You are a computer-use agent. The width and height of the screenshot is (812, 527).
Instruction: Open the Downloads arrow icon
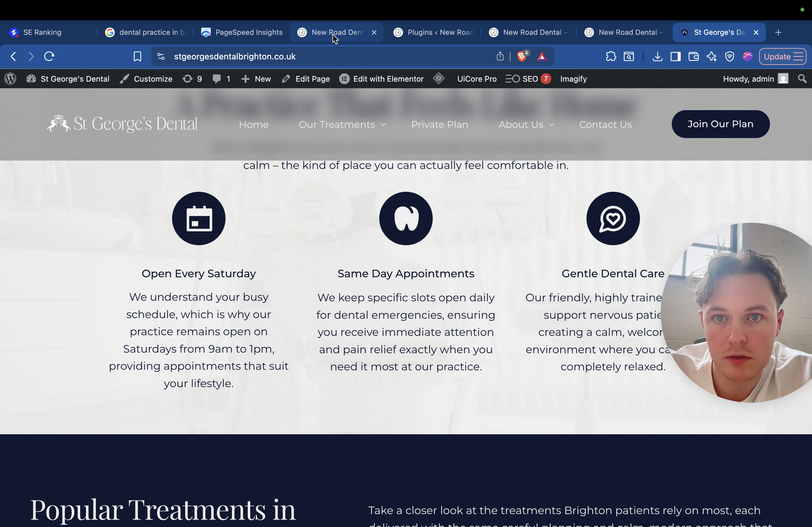click(657, 56)
